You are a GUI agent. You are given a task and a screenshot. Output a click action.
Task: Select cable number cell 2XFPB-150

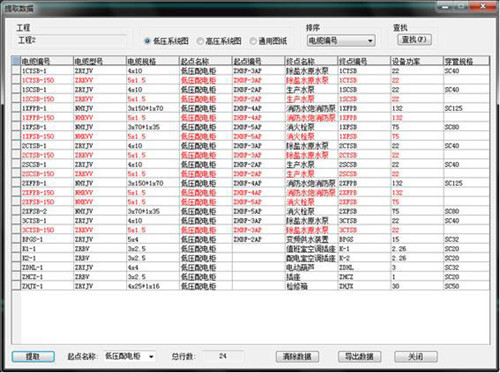click(x=47, y=192)
